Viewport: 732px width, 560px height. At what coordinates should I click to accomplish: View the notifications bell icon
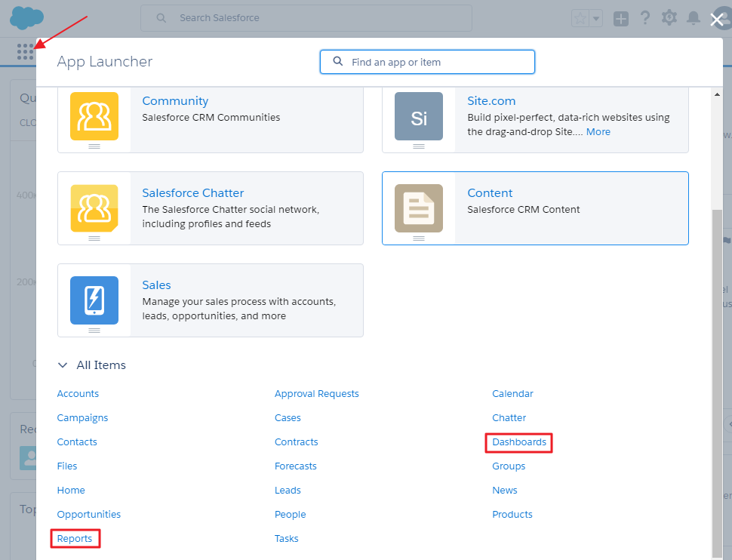tap(693, 18)
